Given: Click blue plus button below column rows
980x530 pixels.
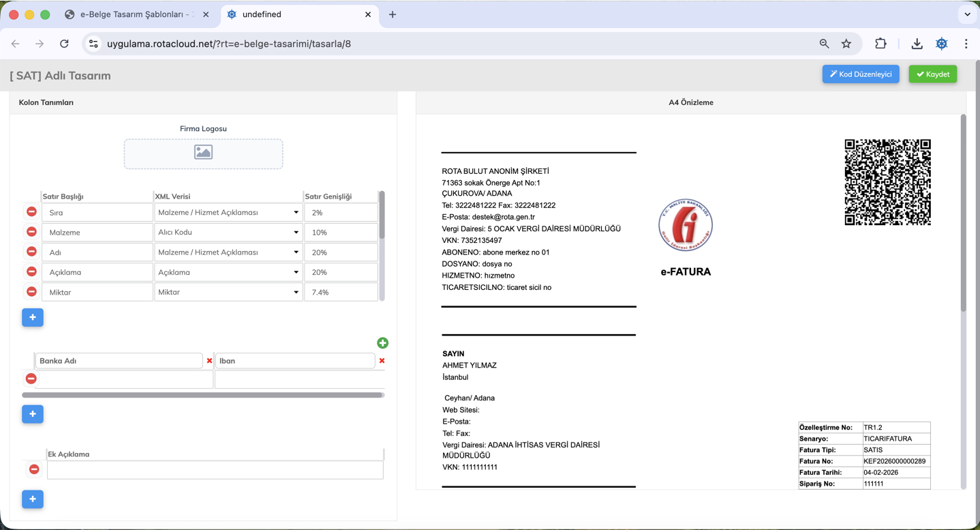Looking at the screenshot, I should click(x=33, y=317).
